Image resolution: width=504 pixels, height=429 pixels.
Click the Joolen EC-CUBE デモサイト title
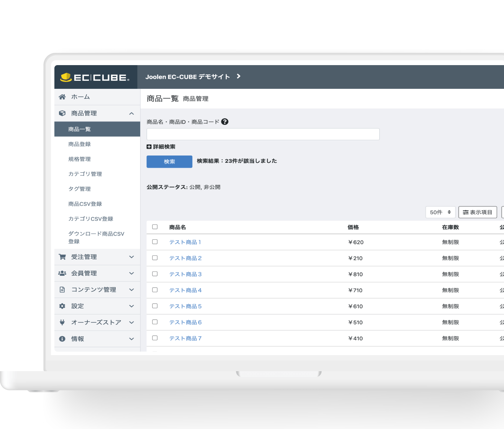188,77
